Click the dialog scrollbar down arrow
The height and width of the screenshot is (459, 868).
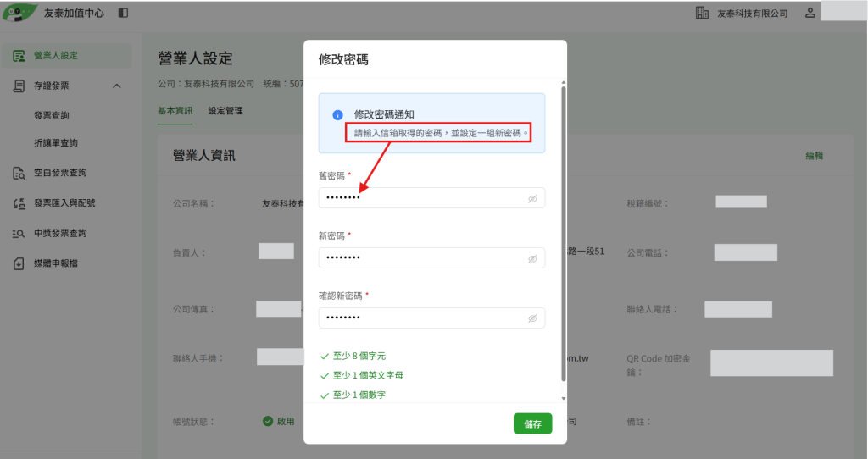point(564,399)
